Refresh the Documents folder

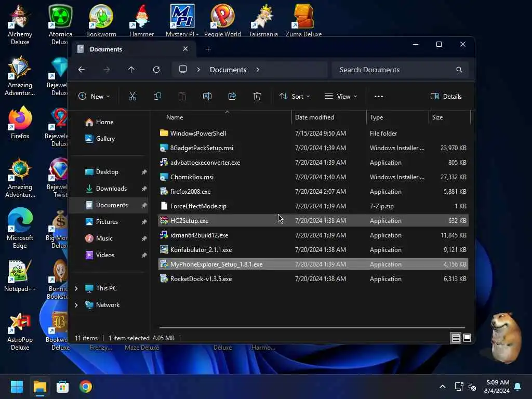pyautogui.click(x=156, y=70)
